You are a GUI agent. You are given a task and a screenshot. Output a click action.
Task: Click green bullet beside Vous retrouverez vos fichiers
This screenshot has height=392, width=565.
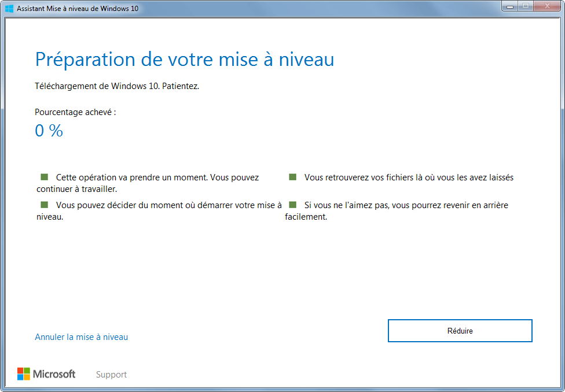click(292, 177)
